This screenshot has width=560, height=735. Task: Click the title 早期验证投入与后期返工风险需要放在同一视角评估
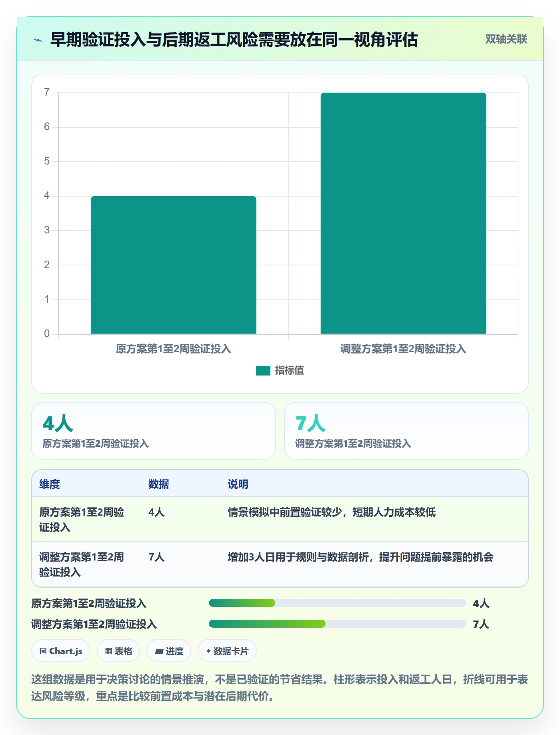tap(234, 40)
